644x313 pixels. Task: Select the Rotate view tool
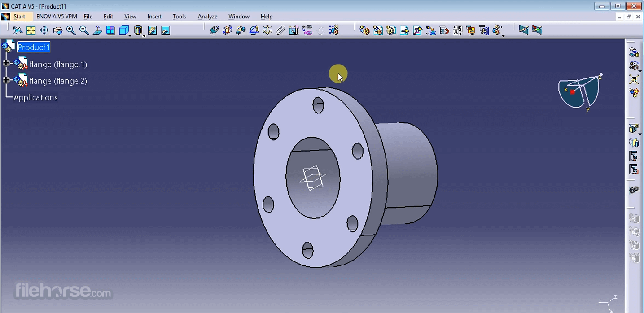click(57, 30)
